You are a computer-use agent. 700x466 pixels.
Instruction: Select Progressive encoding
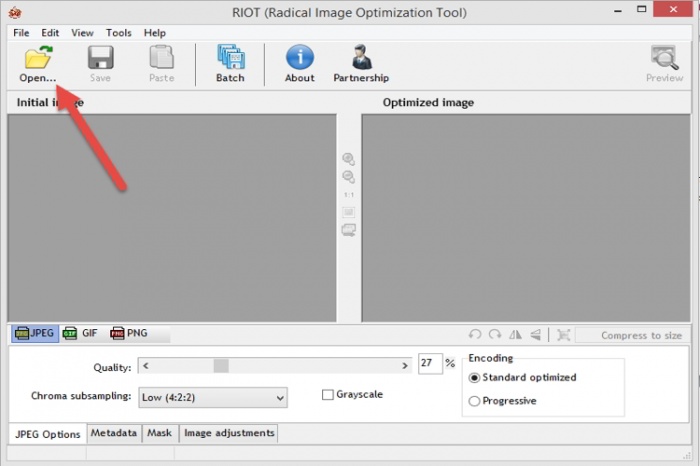click(474, 401)
